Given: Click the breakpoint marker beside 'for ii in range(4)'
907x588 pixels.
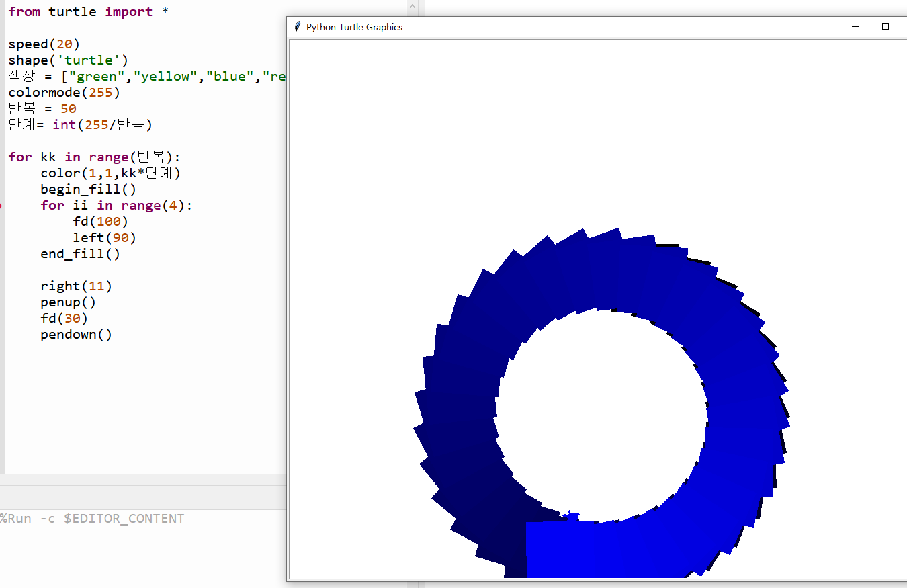Looking at the screenshot, I should click(x=1, y=205).
